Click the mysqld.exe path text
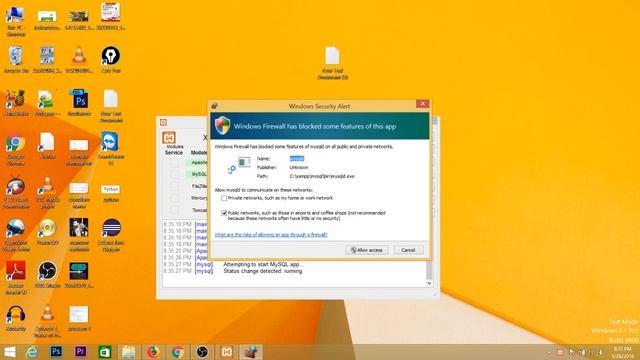This screenshot has height=360, width=640. coord(322,176)
